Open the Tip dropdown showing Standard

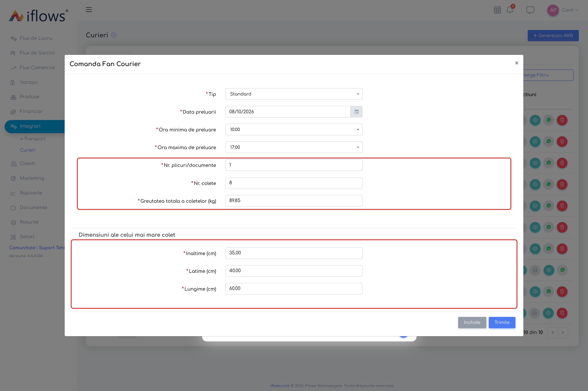click(294, 94)
